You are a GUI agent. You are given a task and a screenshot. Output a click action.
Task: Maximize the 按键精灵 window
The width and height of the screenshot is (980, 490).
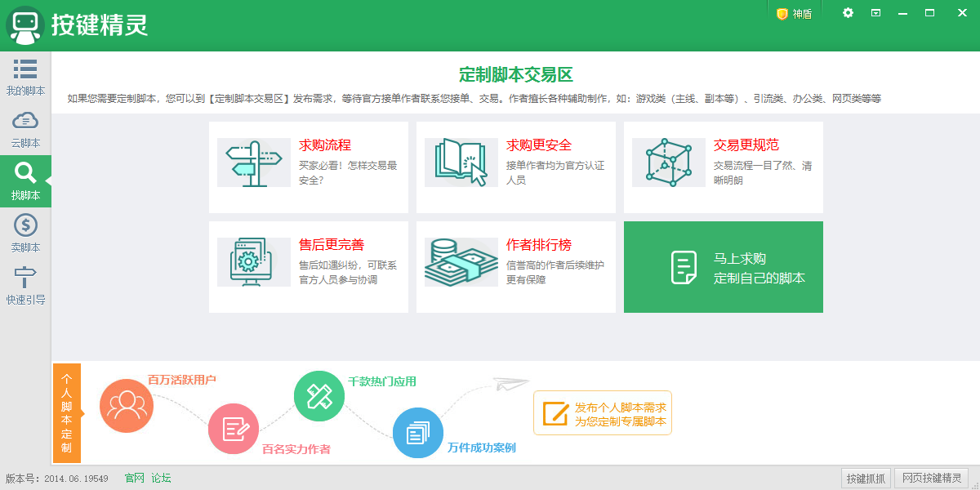(929, 13)
